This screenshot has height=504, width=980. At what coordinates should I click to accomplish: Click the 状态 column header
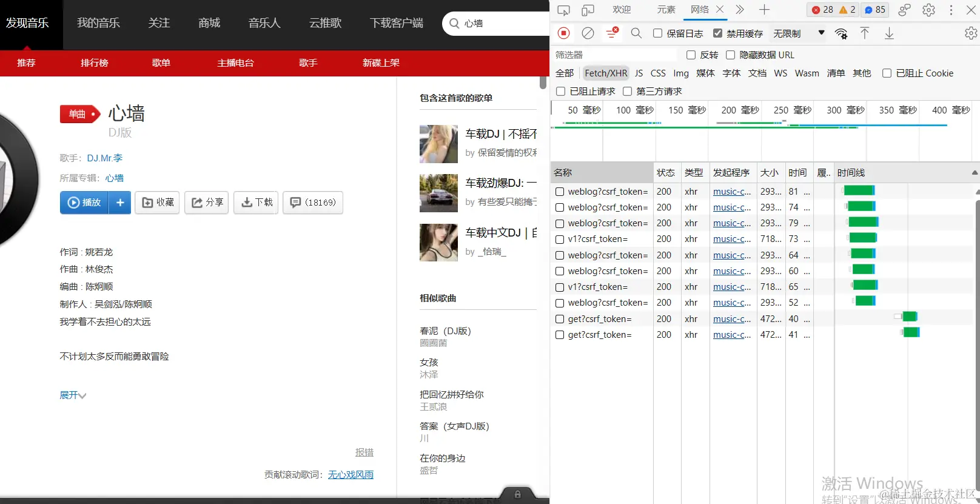pyautogui.click(x=666, y=173)
